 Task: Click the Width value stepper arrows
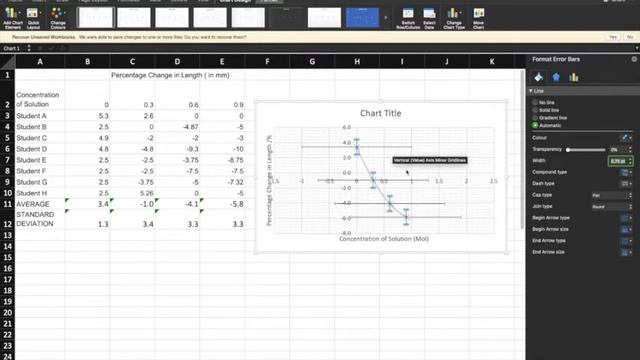pyautogui.click(x=630, y=161)
